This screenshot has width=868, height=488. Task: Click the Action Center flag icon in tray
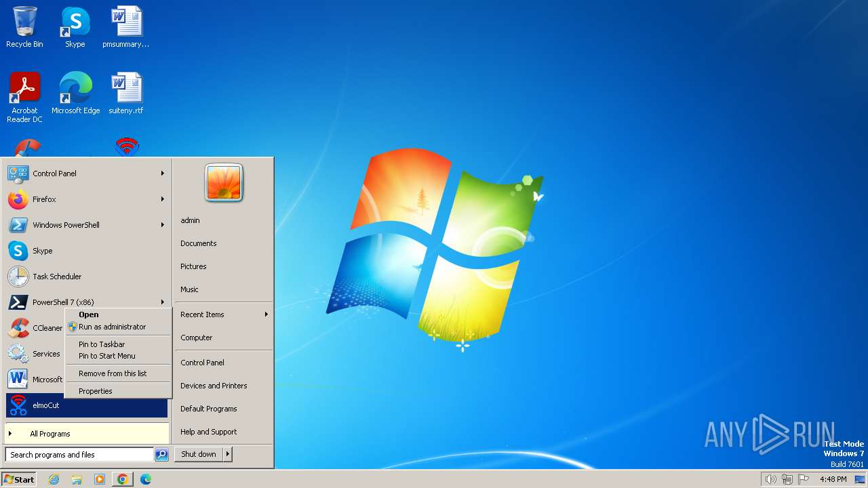coord(804,479)
